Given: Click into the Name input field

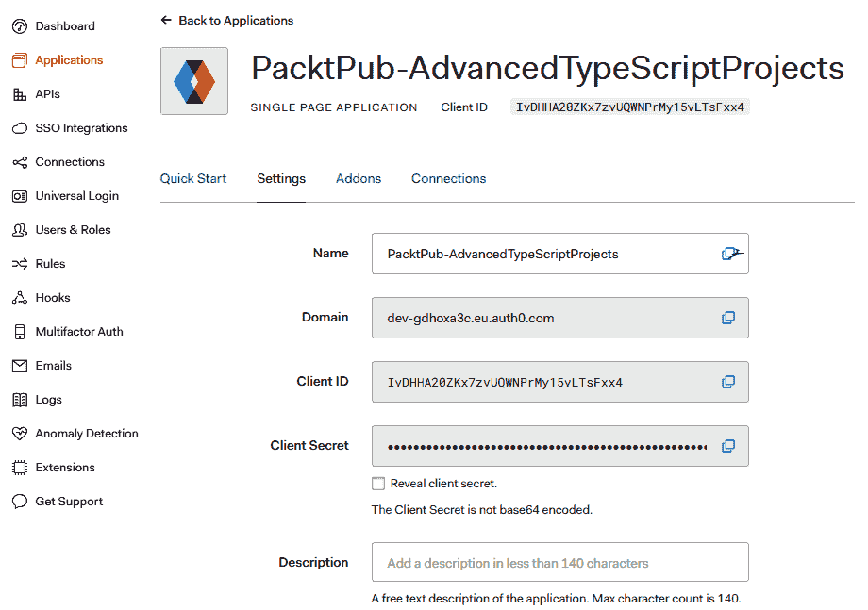Looking at the screenshot, I should click(x=560, y=254).
